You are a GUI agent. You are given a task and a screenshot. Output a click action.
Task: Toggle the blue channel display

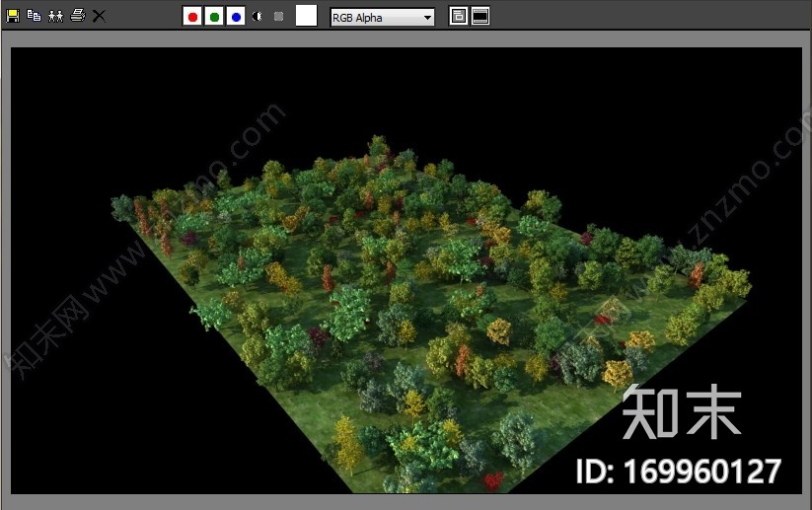236,17
